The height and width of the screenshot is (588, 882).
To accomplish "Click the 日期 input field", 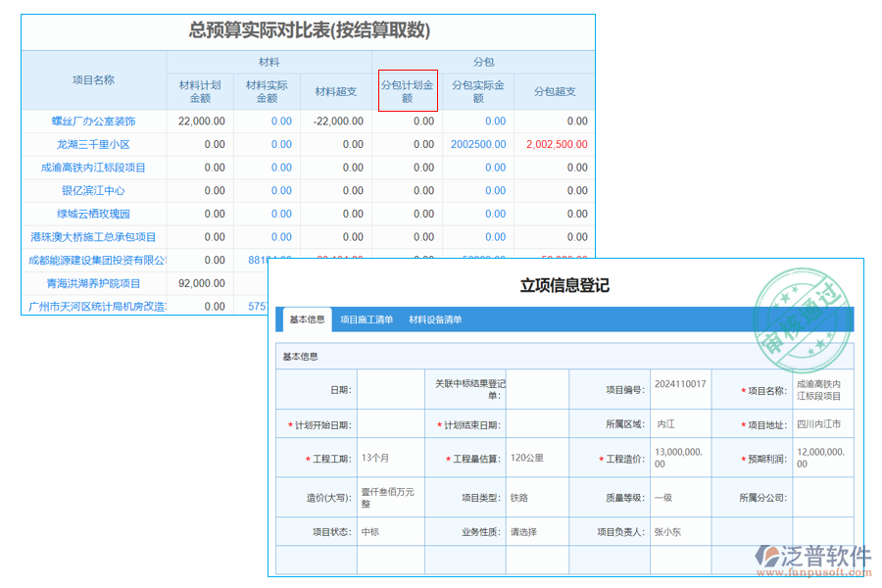I will click(389, 388).
